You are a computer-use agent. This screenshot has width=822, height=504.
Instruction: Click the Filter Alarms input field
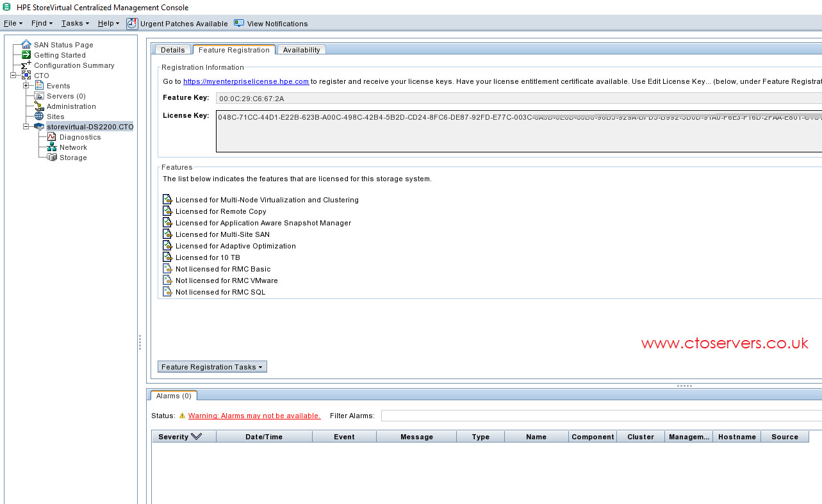tap(601, 416)
